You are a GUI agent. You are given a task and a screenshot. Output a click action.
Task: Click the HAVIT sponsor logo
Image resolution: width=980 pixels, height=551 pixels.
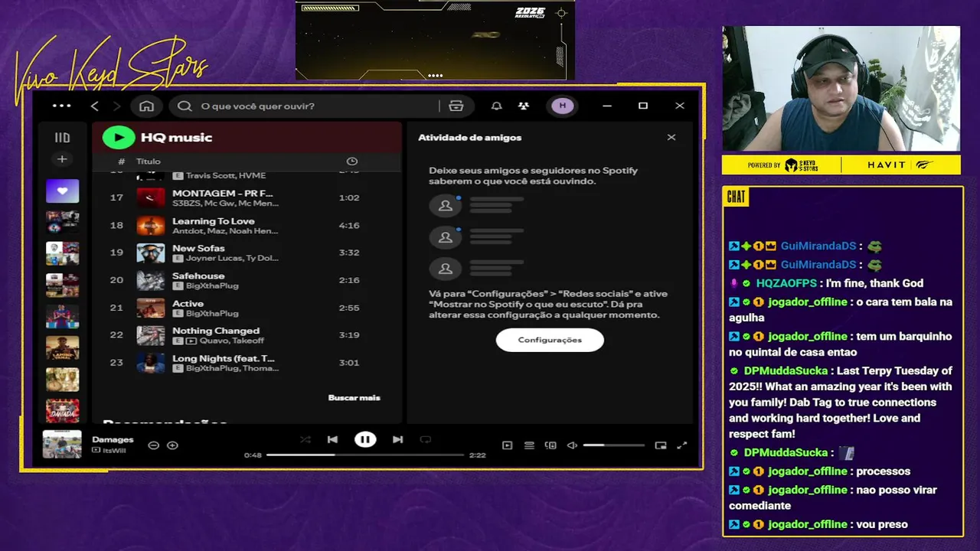pos(887,165)
